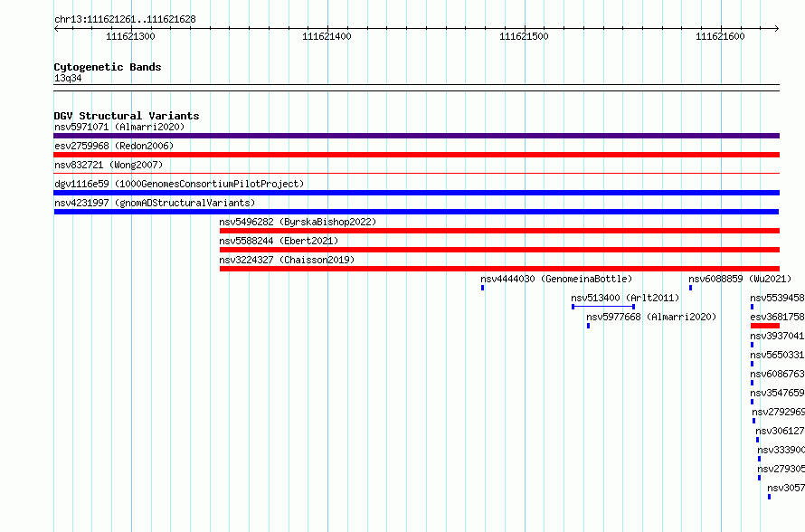Open the nsv4444030 (GenomeinaBottle) label

click(556, 279)
